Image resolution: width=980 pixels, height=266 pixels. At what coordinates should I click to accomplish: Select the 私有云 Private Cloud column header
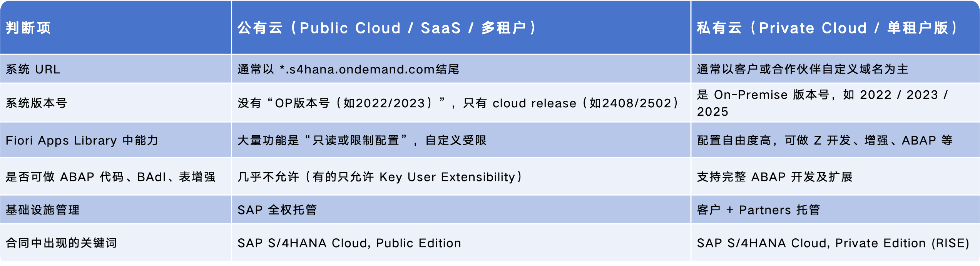point(828,28)
